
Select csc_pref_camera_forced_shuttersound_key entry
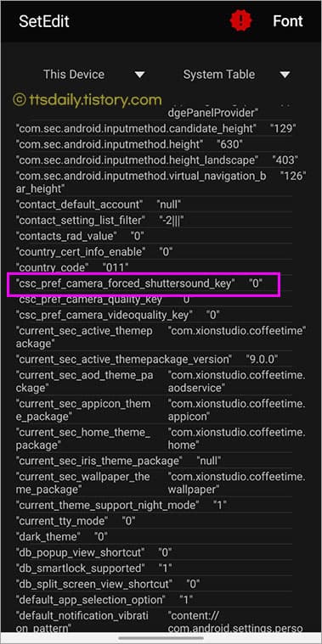(x=144, y=283)
